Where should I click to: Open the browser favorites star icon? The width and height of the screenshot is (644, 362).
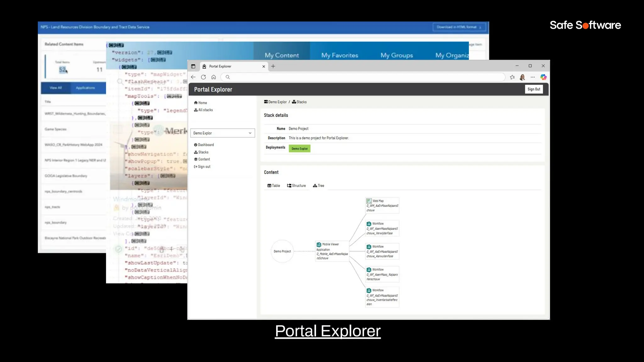tap(512, 77)
